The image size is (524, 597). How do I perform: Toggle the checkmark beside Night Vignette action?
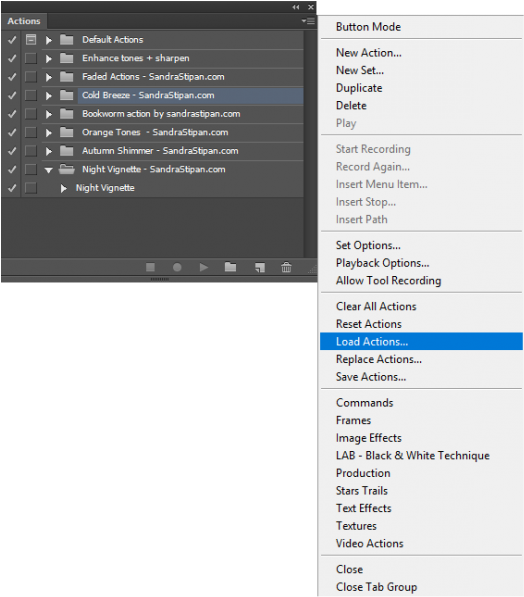(x=12, y=188)
